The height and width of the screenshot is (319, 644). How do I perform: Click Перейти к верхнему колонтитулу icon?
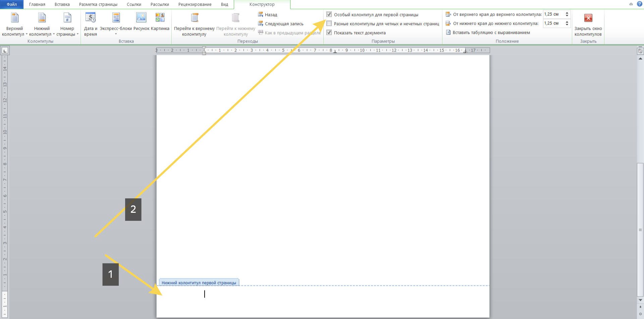pos(194,18)
